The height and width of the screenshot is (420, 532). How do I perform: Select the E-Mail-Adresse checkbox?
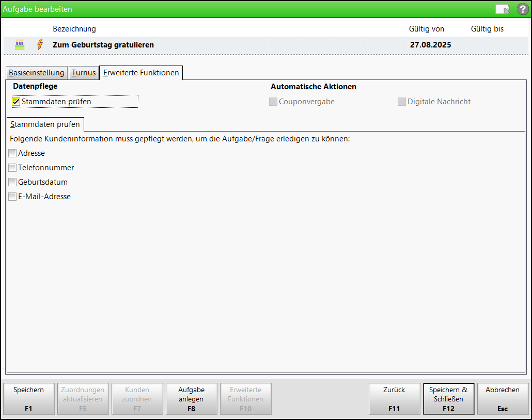point(12,197)
